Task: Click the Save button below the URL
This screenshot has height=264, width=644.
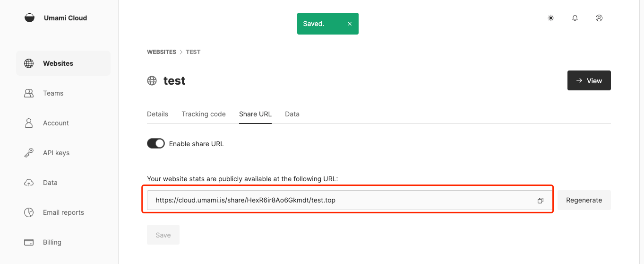Action: (x=163, y=235)
